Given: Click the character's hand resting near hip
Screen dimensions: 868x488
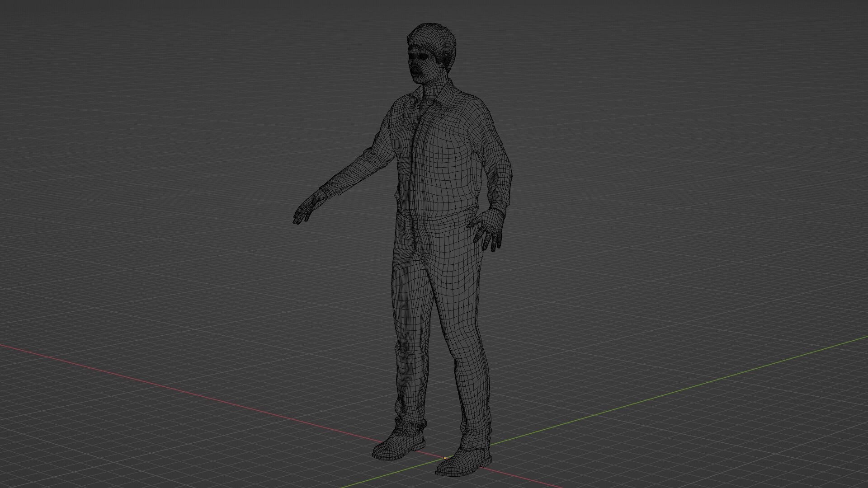Looking at the screenshot, I should click(487, 230).
